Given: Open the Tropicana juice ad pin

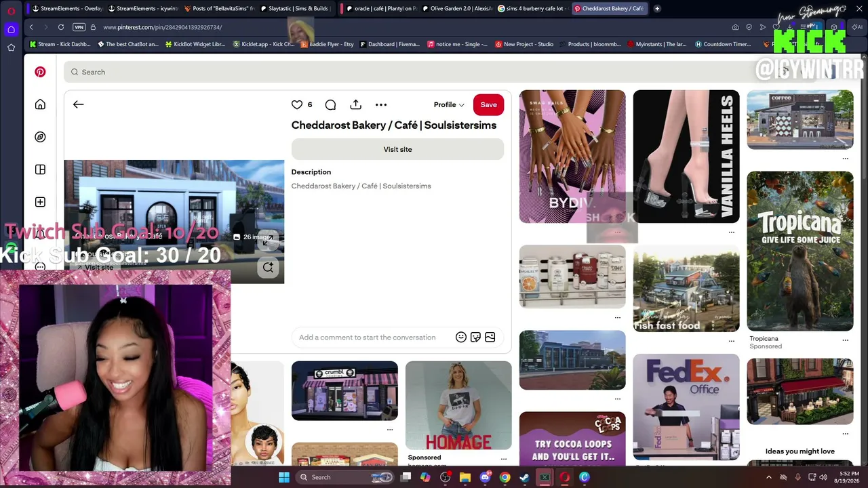Looking at the screenshot, I should [800, 251].
